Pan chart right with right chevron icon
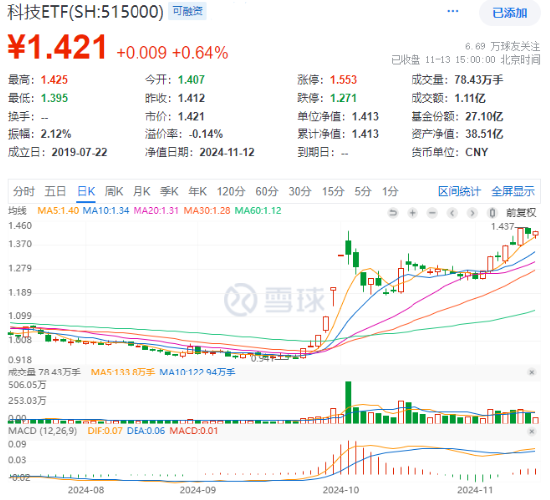 coord(472,213)
